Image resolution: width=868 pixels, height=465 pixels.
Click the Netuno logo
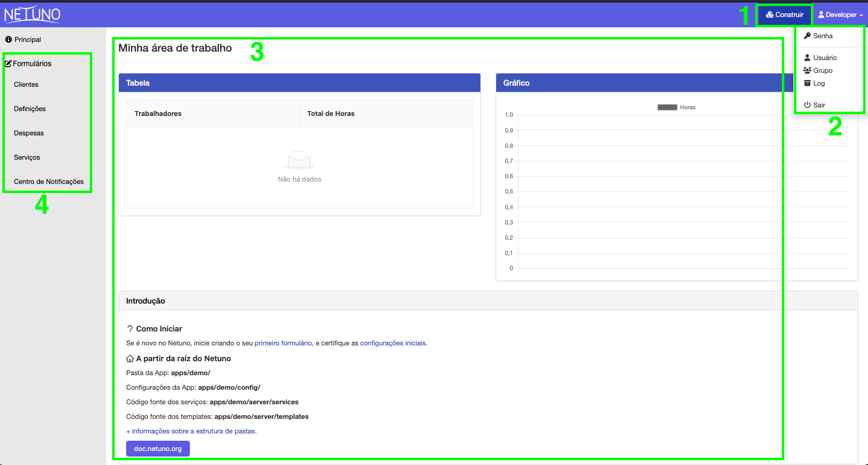pyautogui.click(x=32, y=14)
